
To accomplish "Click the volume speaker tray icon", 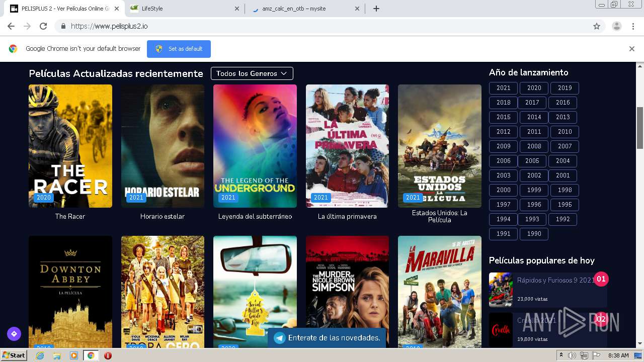I will click(573, 355).
